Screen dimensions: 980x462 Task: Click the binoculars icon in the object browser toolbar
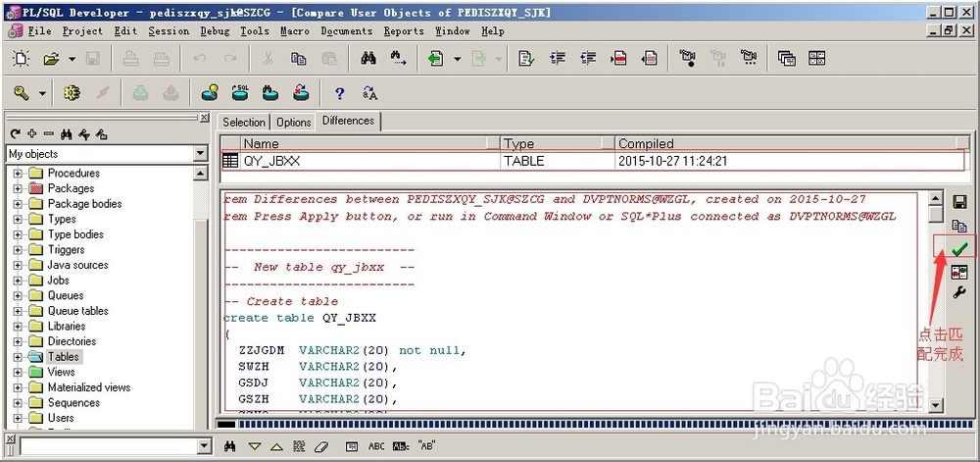click(67, 134)
